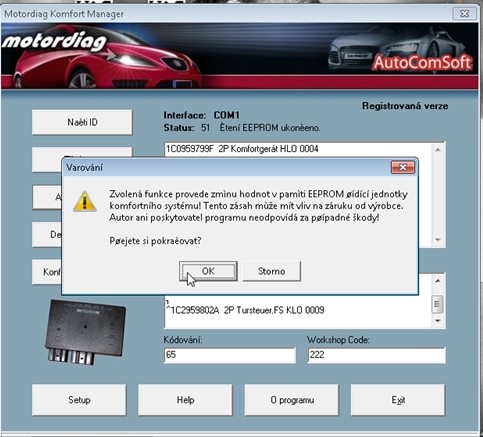Click the upper list's scroll up arrow
This screenshot has height=437, width=483.
[438, 150]
